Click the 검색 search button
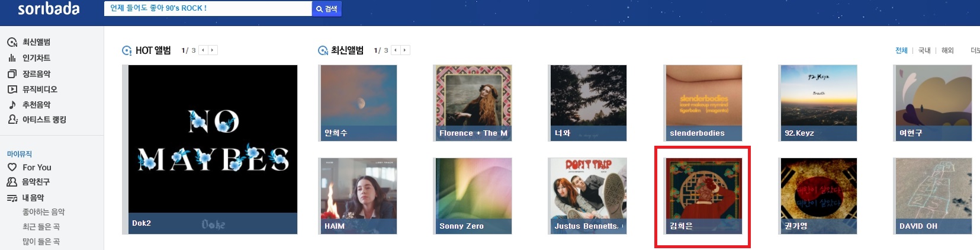Screen dimensions: 980x250 coord(327,9)
